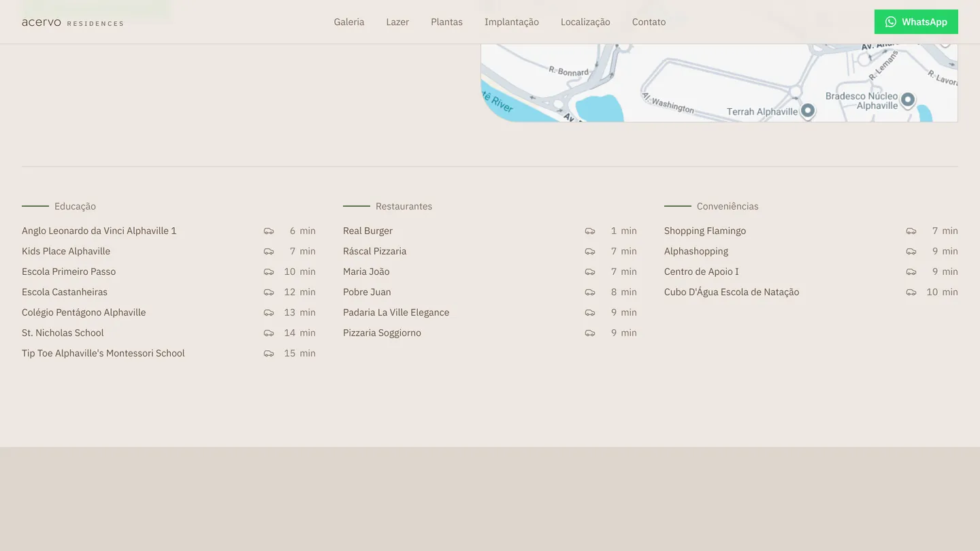Screen dimensions: 980x551
Task: Click the Bradesco Núcleo Alphaville map pin
Action: coord(907,101)
